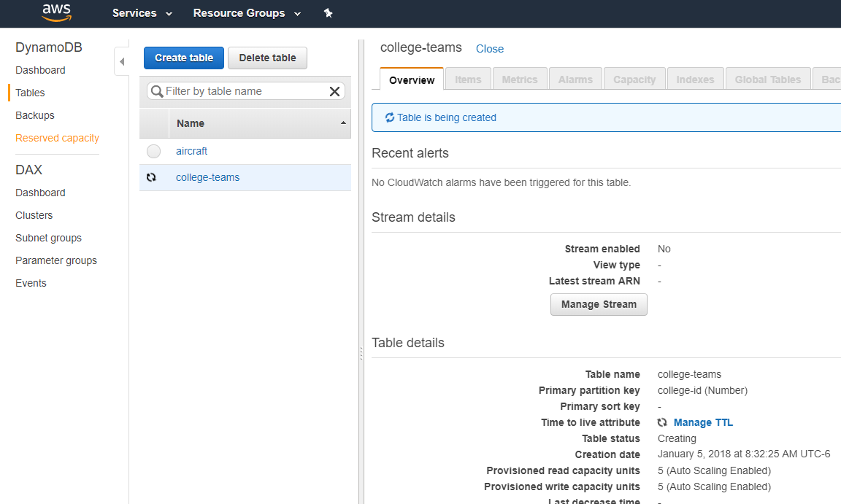Open the AWS home logo
841x504 pixels.
point(56,12)
